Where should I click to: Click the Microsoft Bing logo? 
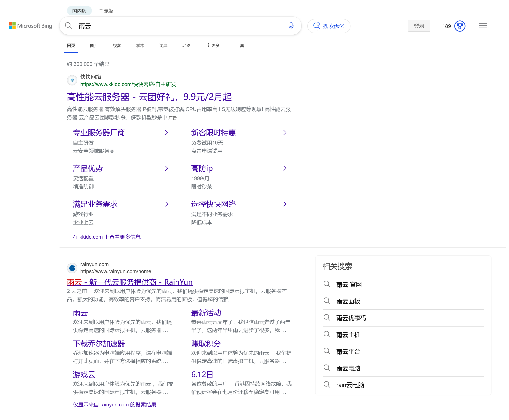tap(31, 26)
